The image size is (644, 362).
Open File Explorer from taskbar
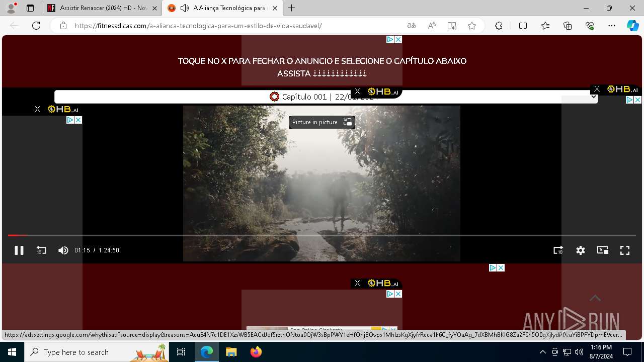pos(231,352)
